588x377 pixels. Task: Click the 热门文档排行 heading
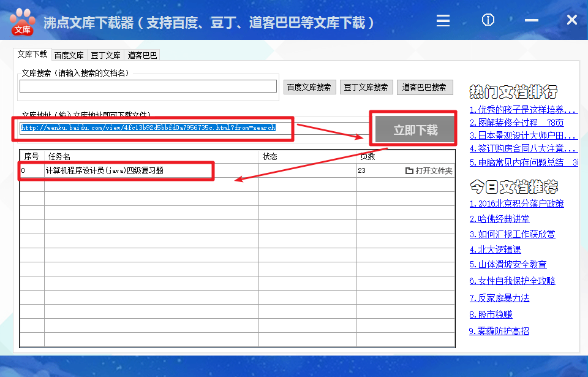point(513,91)
